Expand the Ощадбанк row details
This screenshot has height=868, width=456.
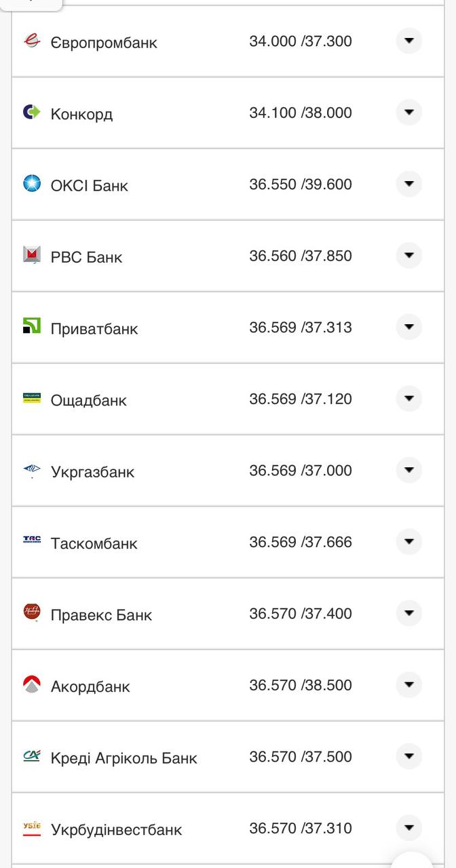[409, 399]
